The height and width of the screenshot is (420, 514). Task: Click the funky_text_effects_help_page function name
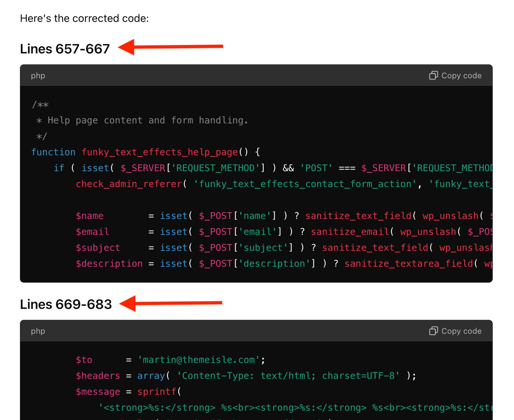tap(160, 152)
